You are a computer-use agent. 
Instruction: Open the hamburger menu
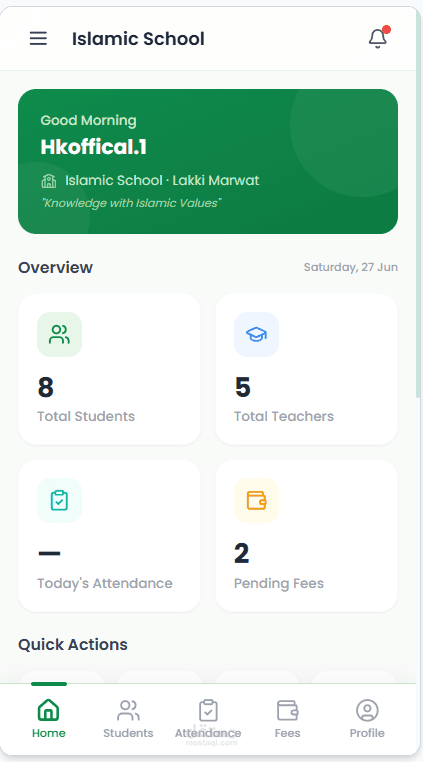pos(38,38)
